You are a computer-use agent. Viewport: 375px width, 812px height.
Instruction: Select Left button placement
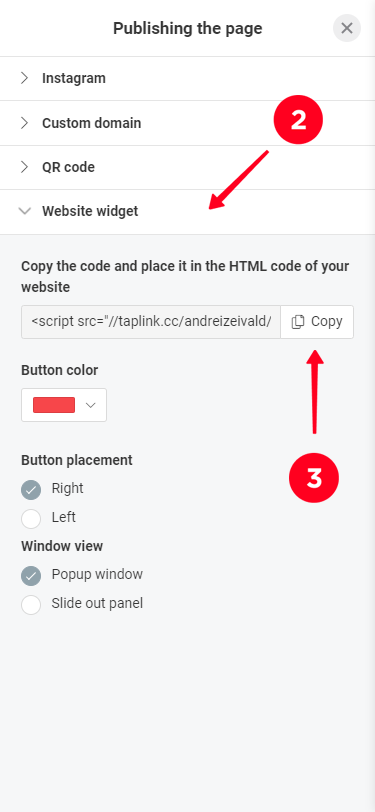coord(31,519)
